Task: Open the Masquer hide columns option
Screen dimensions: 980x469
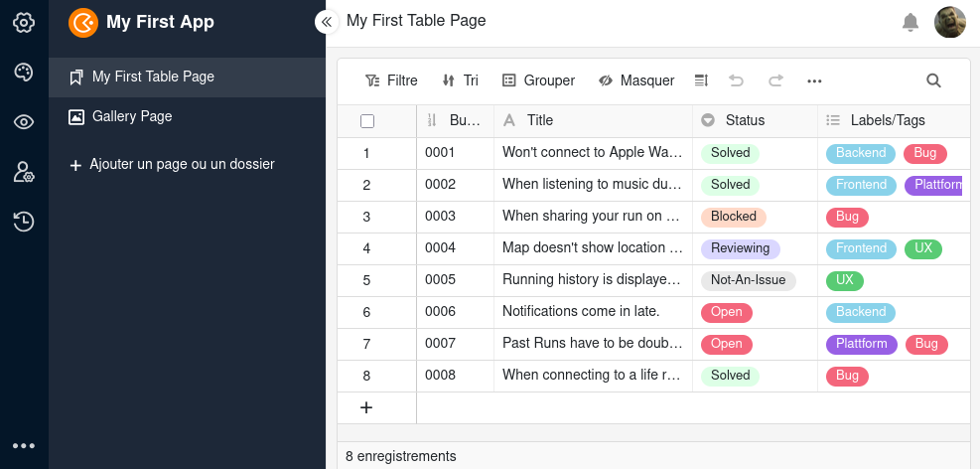Action: pyautogui.click(x=636, y=80)
